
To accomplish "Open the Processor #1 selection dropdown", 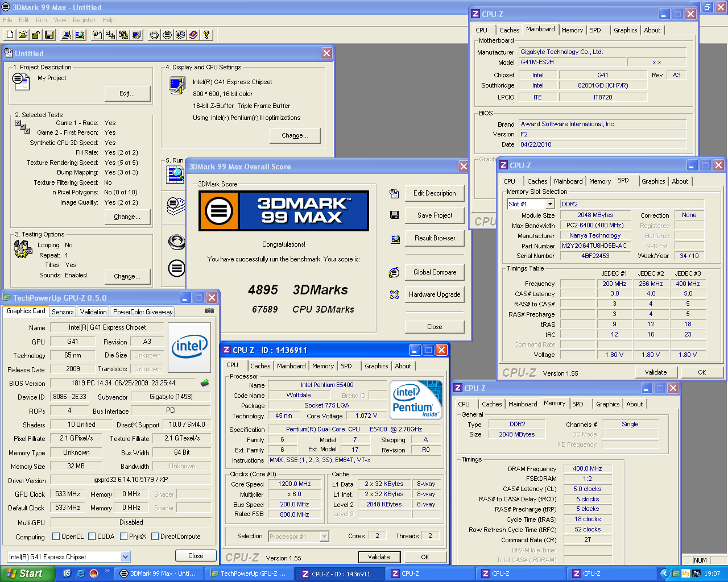I will pyautogui.click(x=324, y=537).
